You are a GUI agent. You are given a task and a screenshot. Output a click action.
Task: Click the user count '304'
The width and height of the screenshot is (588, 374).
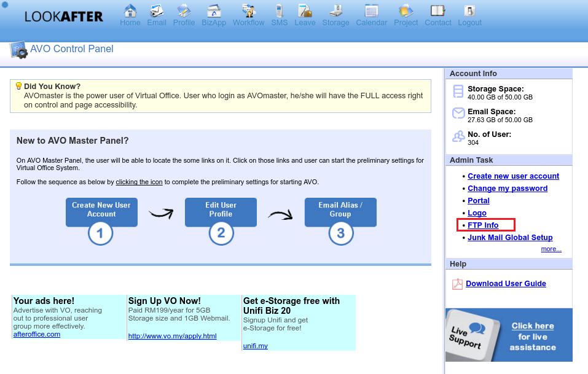473,142
